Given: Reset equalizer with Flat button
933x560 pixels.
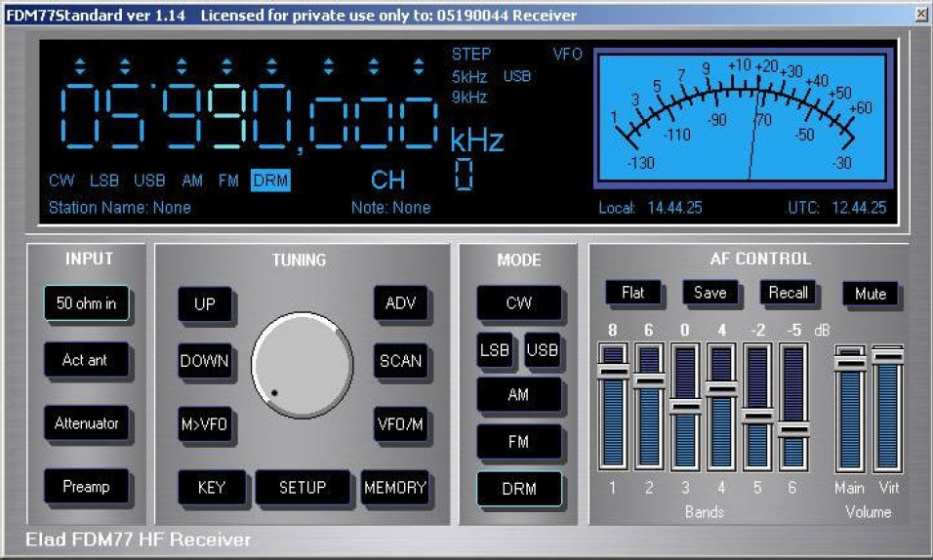Looking at the screenshot, I should (633, 293).
